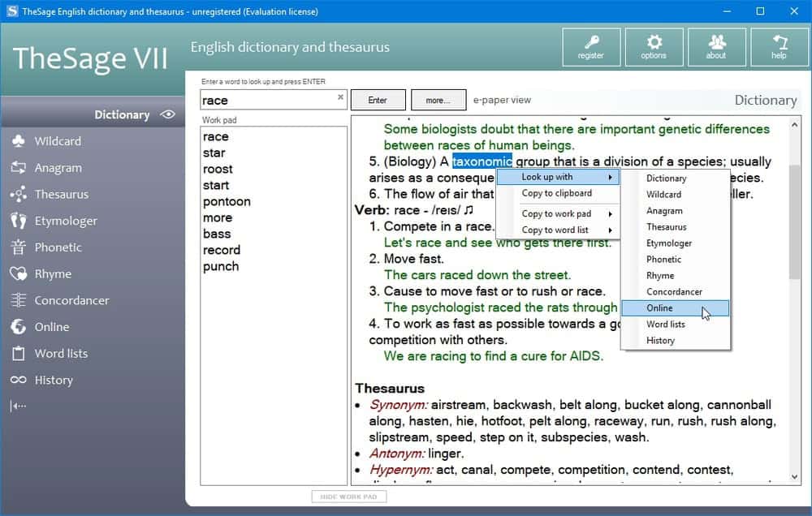Select Etymologer in Look up submenu
Screen dimensions: 812x516
tap(676, 243)
